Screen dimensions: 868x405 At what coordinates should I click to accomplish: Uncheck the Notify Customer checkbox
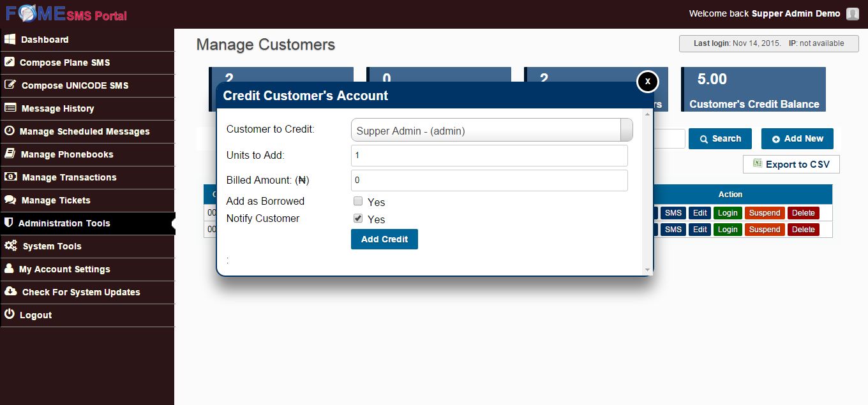[x=358, y=219]
